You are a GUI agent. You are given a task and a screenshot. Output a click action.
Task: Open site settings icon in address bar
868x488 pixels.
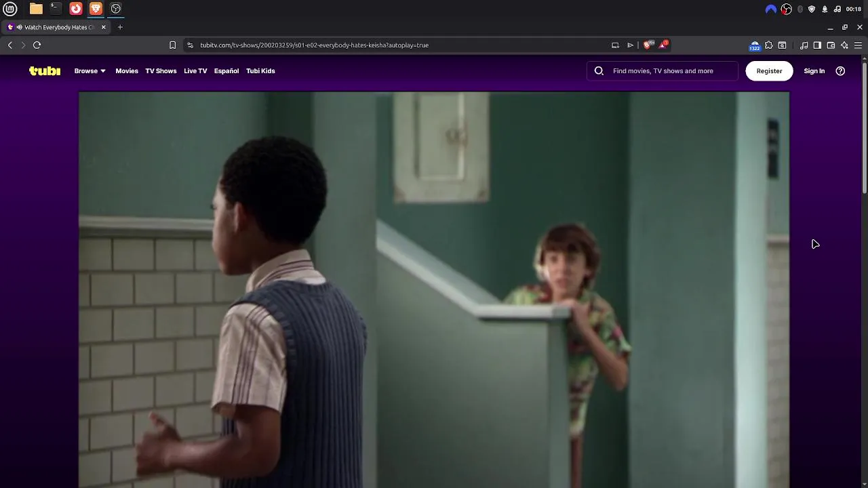(191, 45)
